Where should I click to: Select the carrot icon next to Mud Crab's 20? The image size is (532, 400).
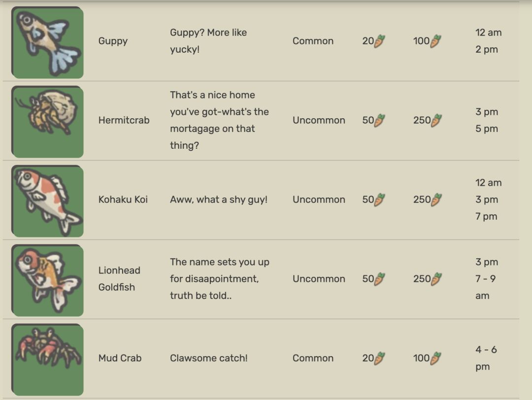click(x=379, y=358)
